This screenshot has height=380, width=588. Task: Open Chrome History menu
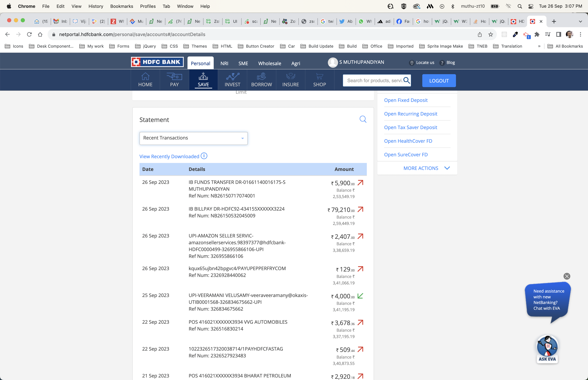pos(96,6)
